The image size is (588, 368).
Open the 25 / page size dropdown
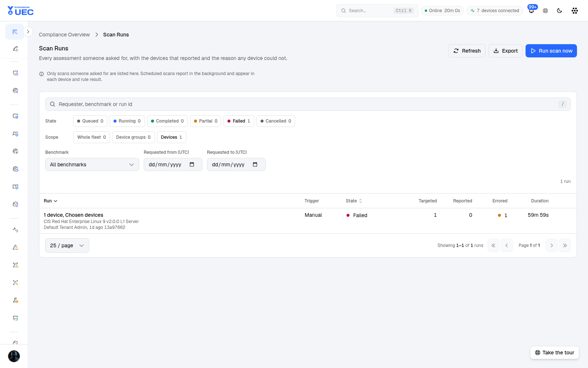tap(67, 245)
